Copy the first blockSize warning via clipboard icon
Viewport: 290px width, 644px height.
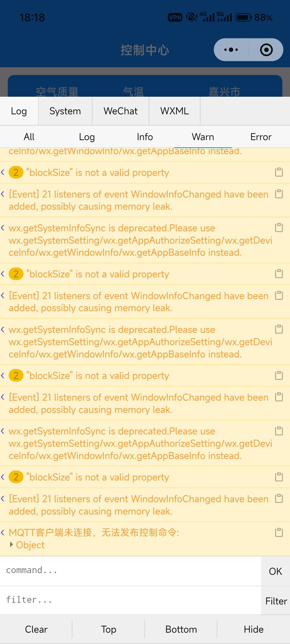point(279,172)
